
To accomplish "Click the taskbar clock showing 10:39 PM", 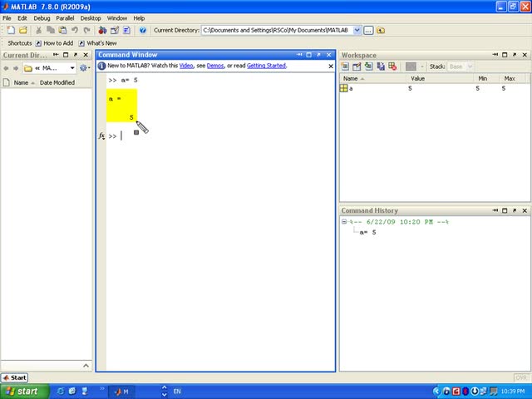I will 513,392.
